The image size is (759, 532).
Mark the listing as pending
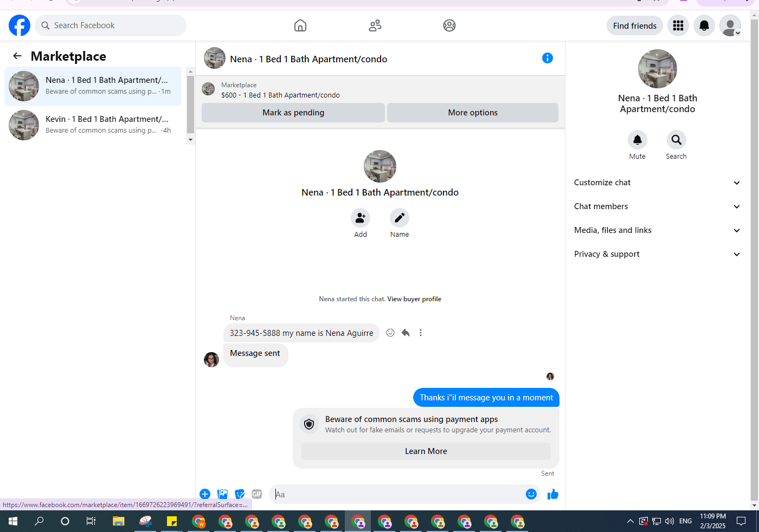point(293,113)
